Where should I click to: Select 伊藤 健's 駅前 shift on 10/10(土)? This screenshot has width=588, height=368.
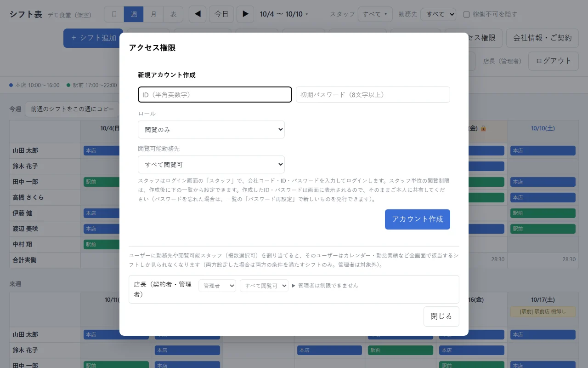[x=543, y=213]
